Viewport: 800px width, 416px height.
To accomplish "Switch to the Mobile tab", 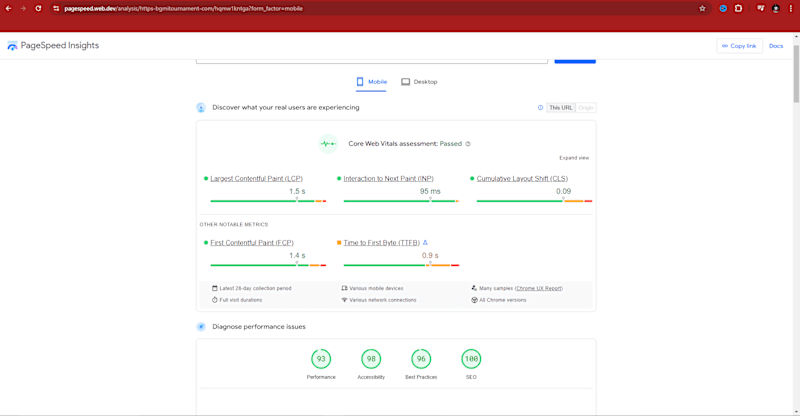I will 371,82.
